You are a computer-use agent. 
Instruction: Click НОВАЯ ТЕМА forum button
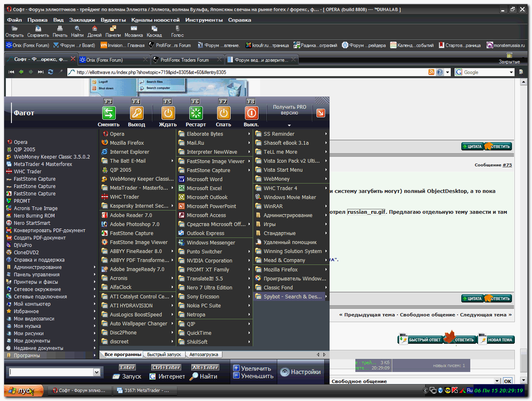[x=496, y=340]
